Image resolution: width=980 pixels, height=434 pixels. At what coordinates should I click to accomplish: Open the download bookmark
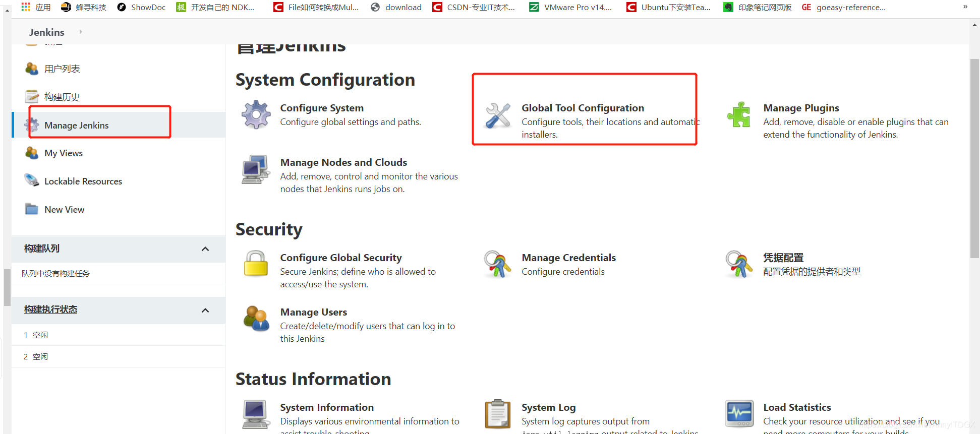click(x=396, y=7)
